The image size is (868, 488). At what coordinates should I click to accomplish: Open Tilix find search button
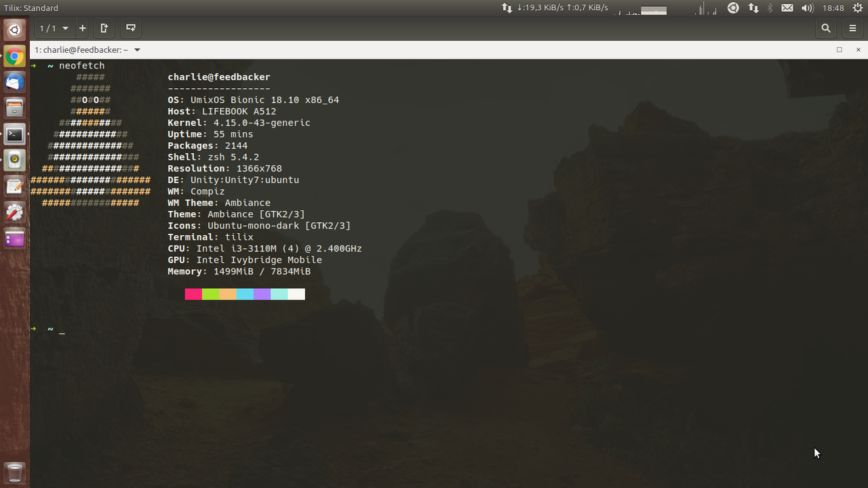[x=826, y=28]
